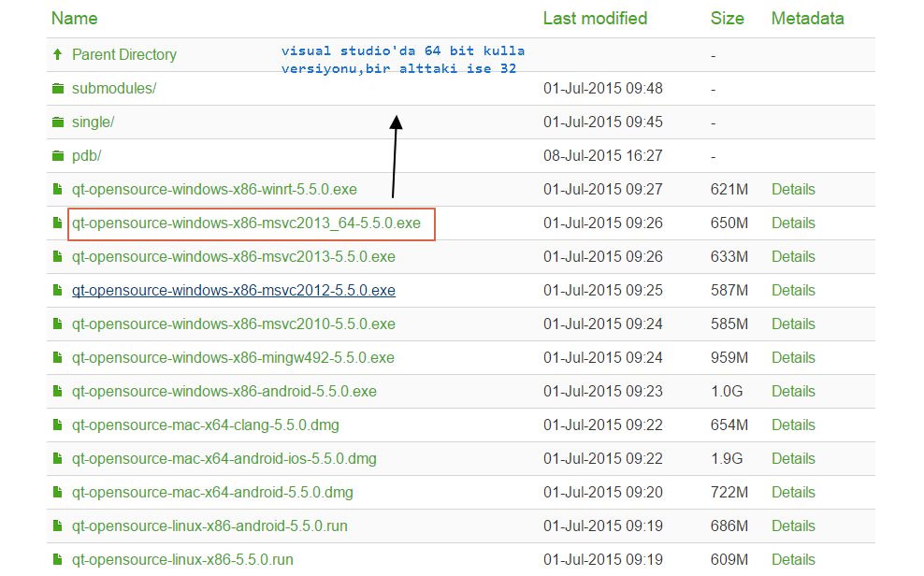Click date 08-Jul-2015 16:27
The image size is (924, 576).
603,155
